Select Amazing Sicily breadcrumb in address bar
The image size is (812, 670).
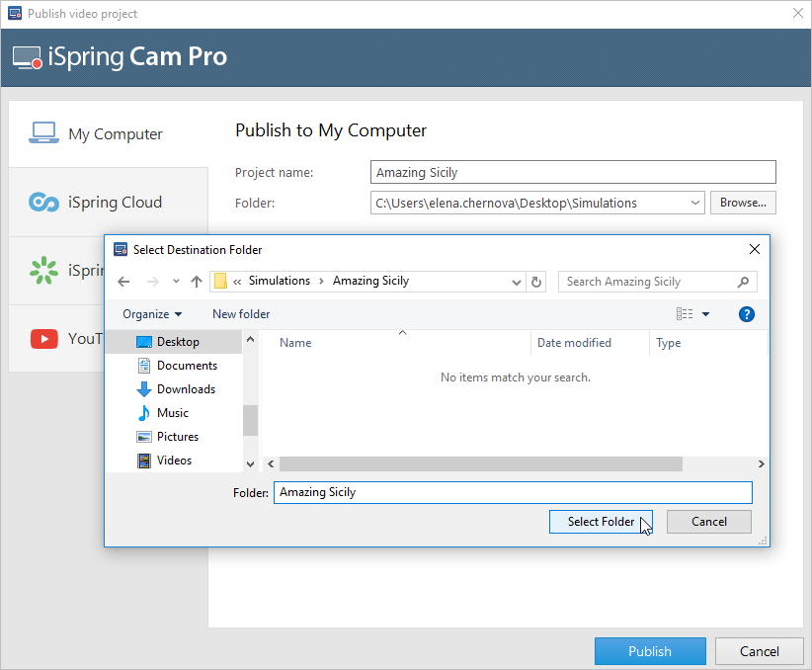(370, 281)
